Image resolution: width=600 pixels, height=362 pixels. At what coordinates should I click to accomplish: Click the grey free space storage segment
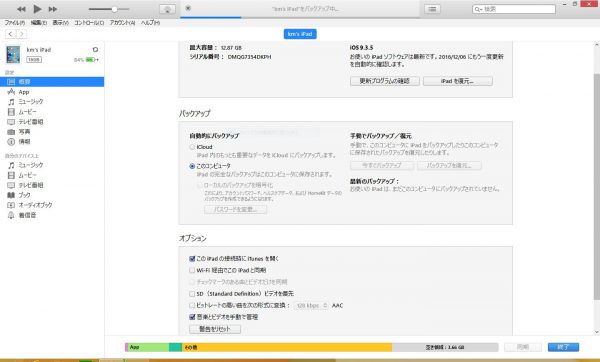pos(445,347)
